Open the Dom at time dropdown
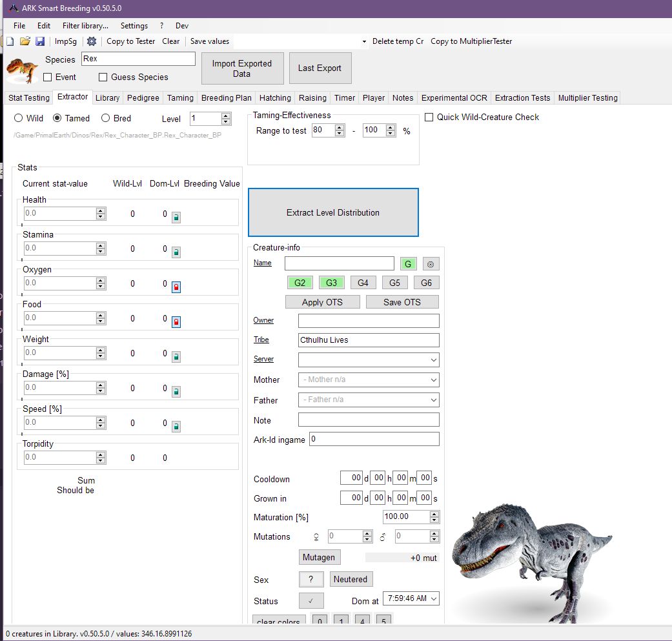This screenshot has height=641, width=672. pos(434,598)
